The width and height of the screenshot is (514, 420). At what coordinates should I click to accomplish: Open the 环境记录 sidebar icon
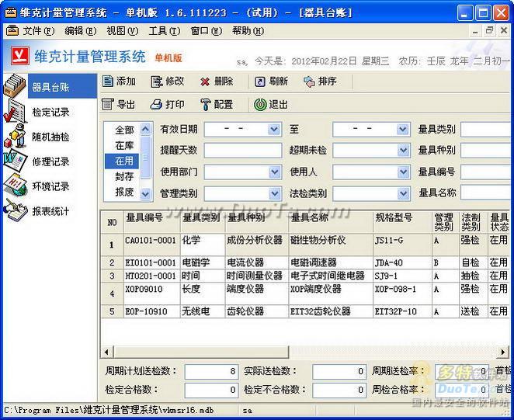pyautogui.click(x=15, y=186)
